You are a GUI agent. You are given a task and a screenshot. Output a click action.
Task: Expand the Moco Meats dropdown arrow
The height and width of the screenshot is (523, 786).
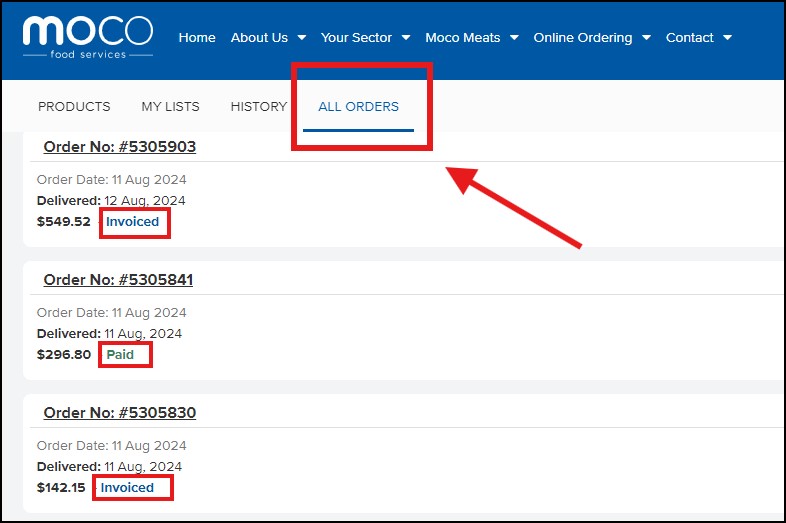click(x=514, y=38)
